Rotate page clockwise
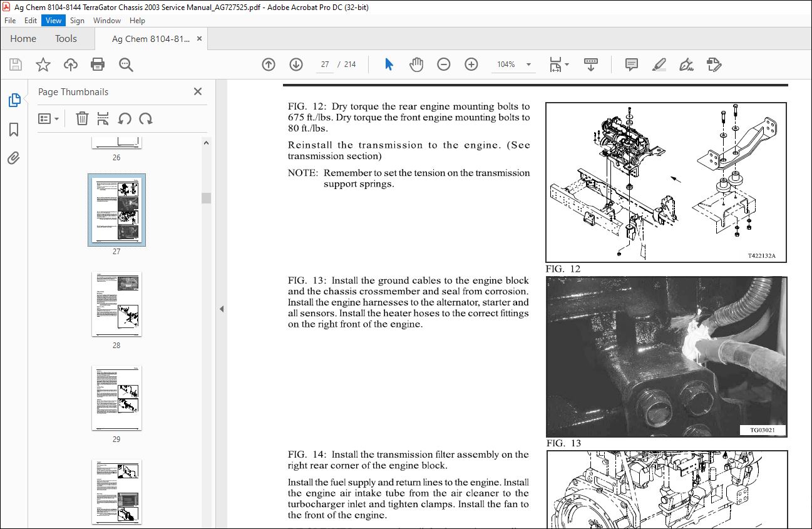 pos(146,118)
